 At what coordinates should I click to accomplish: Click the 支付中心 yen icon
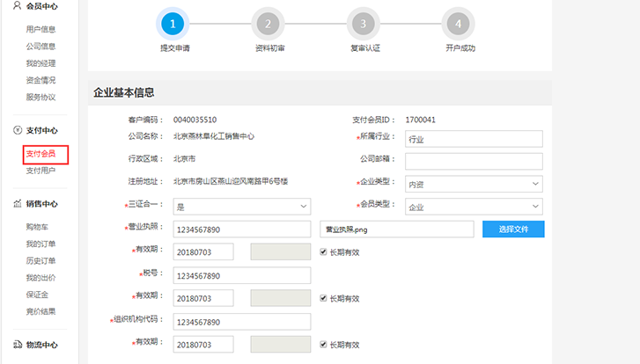click(18, 130)
